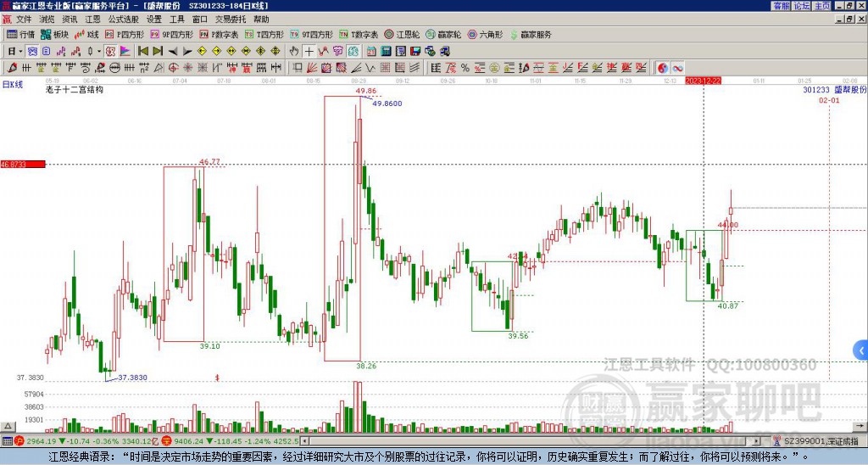Click the infinity symbol icon

pyautogui.click(x=677, y=68)
